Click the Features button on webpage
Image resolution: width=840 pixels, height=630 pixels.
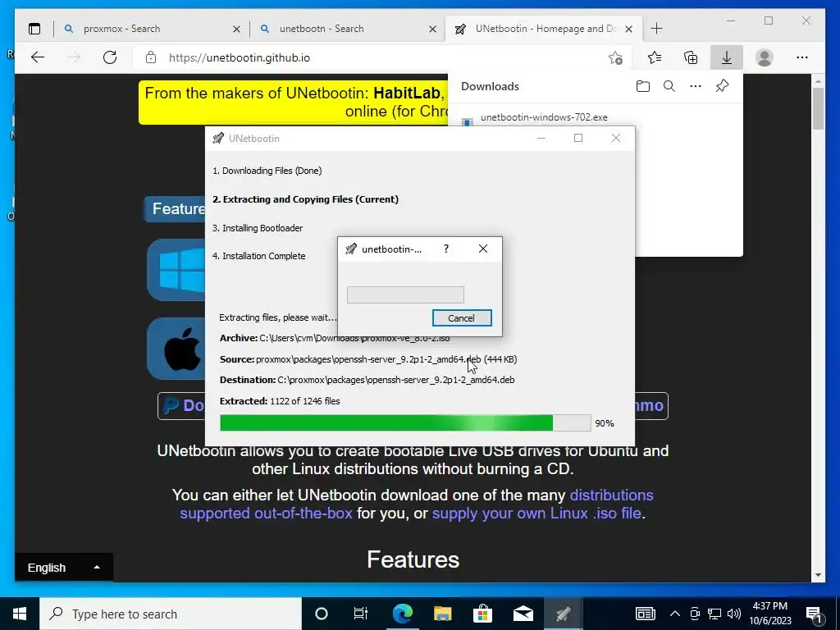[x=175, y=208]
